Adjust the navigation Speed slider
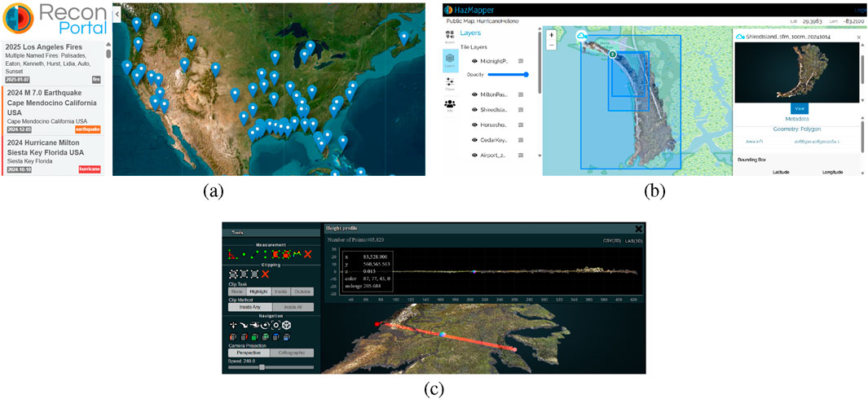Image resolution: width=868 pixels, height=399 pixels. 271,367
